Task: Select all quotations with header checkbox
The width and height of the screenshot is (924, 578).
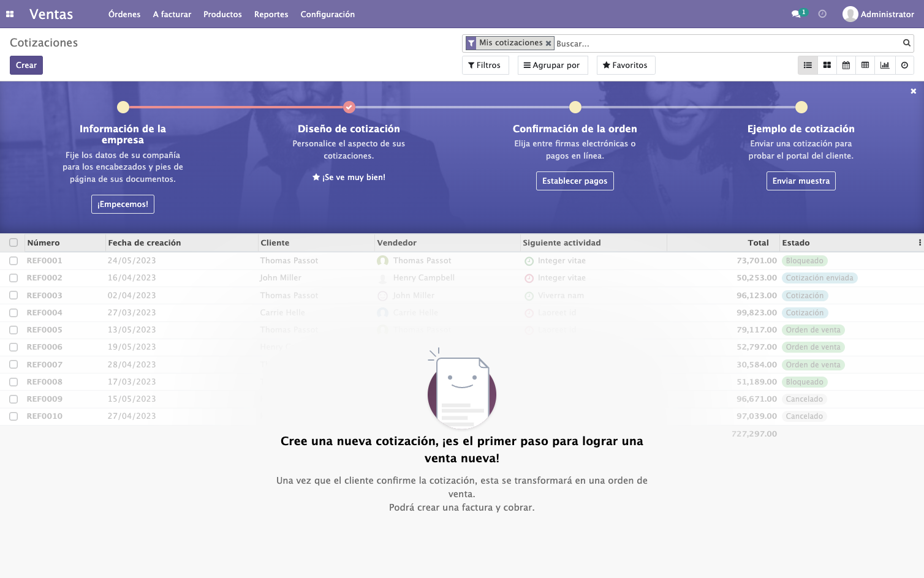Action: click(x=13, y=243)
